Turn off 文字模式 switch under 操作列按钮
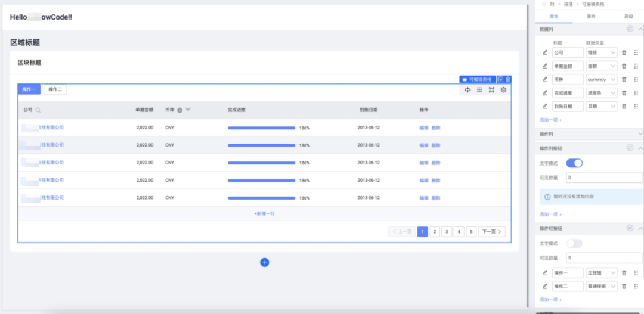644x314 pixels. (x=574, y=163)
